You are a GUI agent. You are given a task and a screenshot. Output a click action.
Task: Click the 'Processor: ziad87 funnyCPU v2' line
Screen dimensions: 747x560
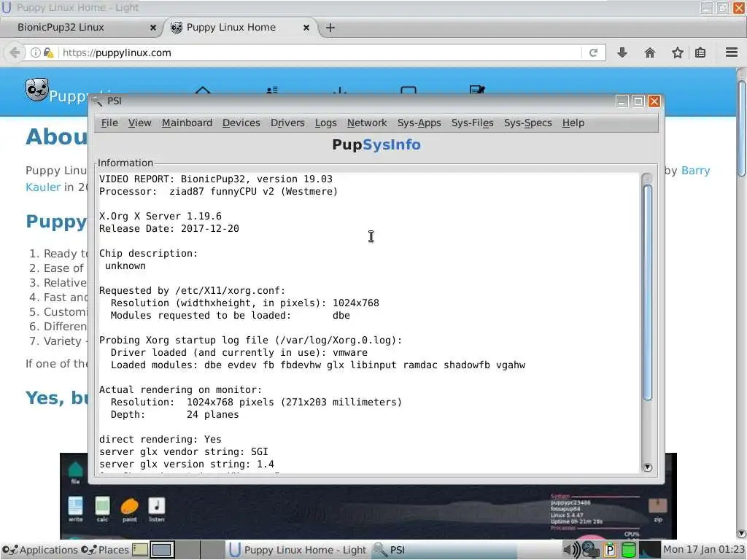[218, 192]
